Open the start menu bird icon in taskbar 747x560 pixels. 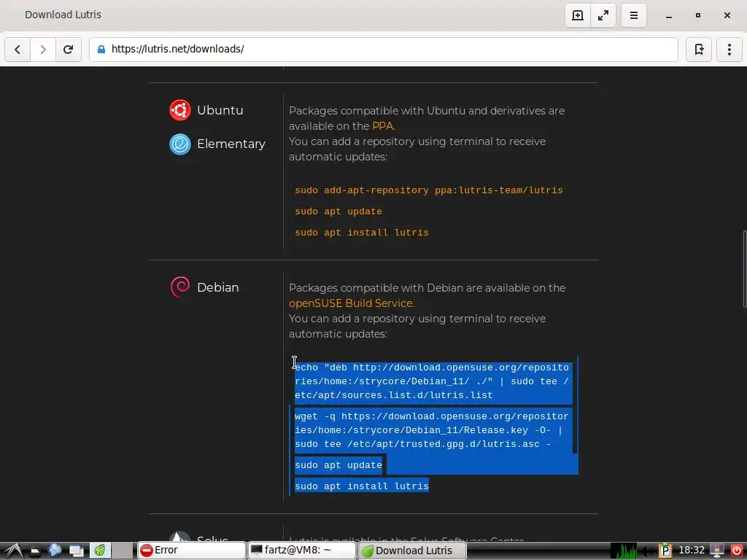pos(13,551)
